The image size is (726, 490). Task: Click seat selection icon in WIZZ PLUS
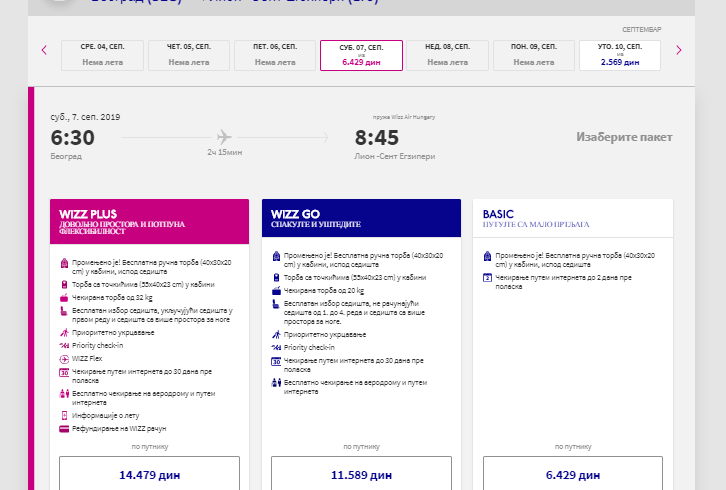click(x=64, y=311)
